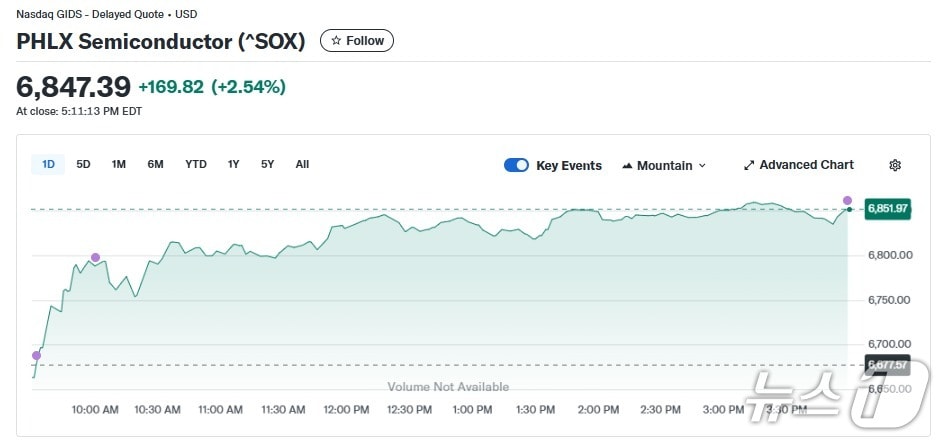The image size is (943, 442).
Task: Open the Advanced Chart link
Action: 806,165
